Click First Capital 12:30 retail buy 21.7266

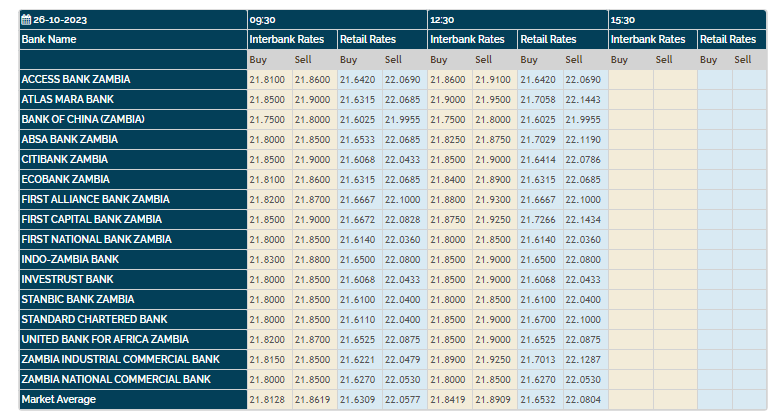[538, 220]
